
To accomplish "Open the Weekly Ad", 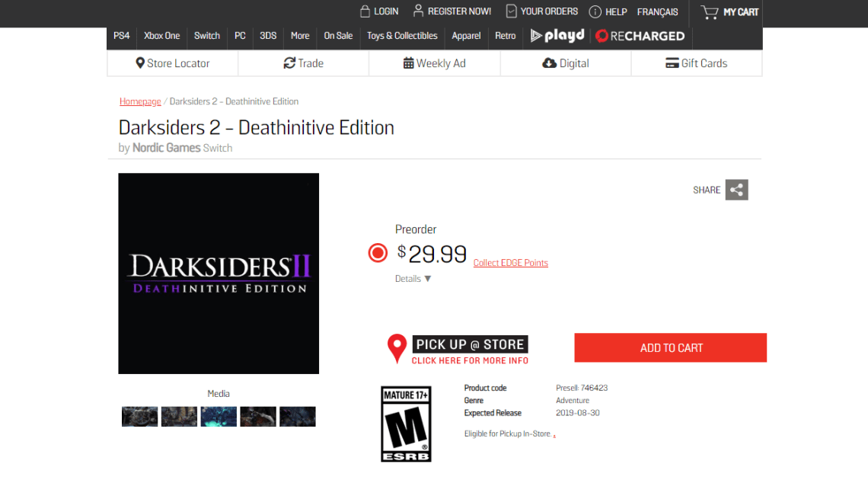I will pos(434,63).
